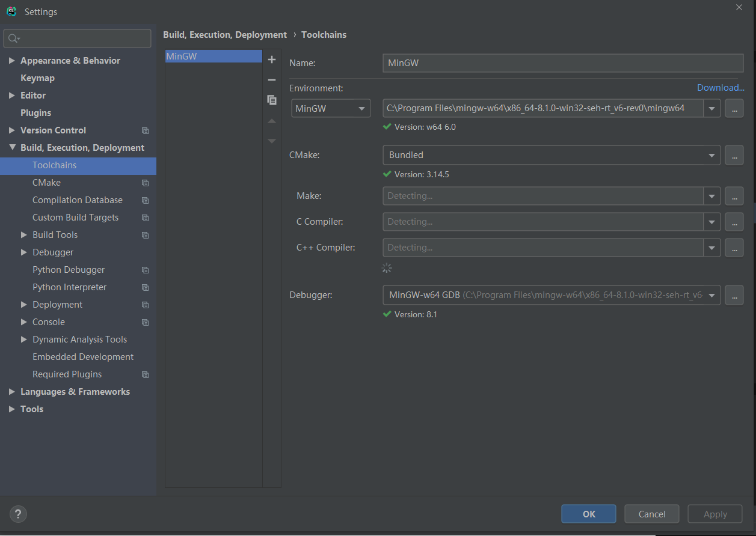The width and height of the screenshot is (756, 536).
Task: Click project-level icon beside Deployment
Action: tap(145, 305)
